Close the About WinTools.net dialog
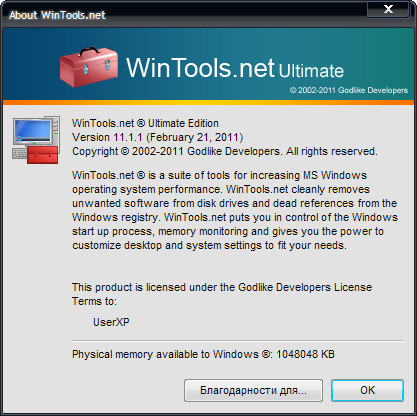Viewport: 417px width, 416px height. [388, 9]
